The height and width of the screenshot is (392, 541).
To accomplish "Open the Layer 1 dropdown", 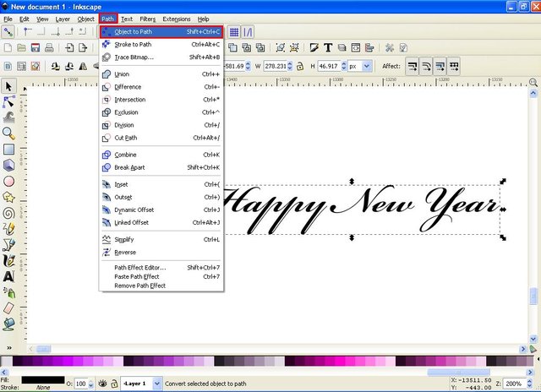I will [157, 384].
